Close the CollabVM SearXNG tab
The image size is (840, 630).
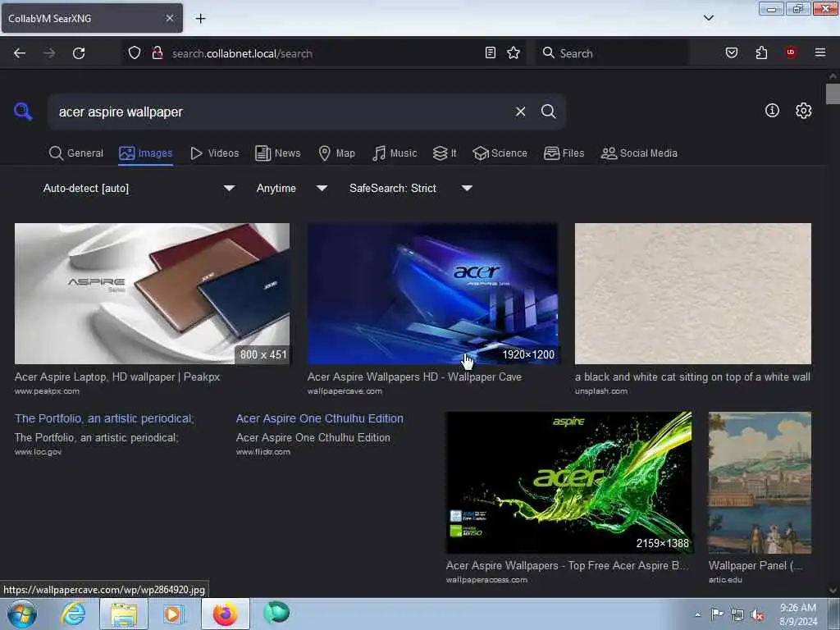click(169, 18)
